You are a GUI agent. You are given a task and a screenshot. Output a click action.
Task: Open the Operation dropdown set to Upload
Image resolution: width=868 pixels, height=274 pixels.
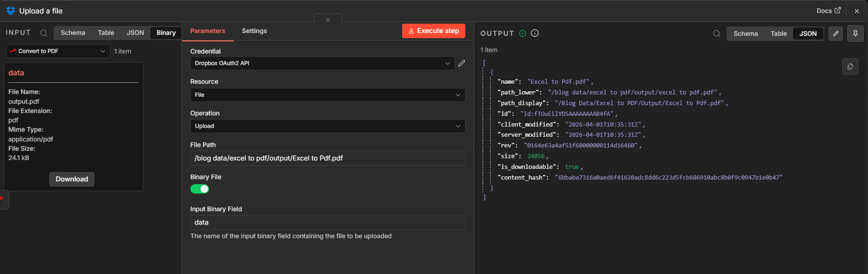point(327,126)
